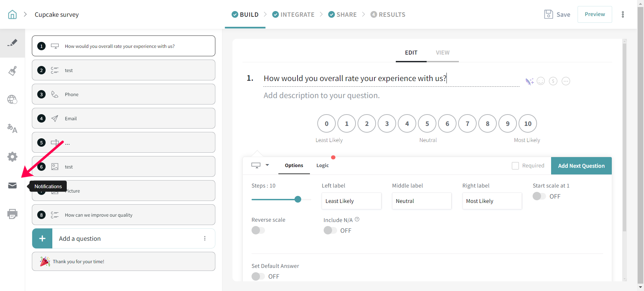
Task: Check the Required checkbox
Action: pos(515,166)
